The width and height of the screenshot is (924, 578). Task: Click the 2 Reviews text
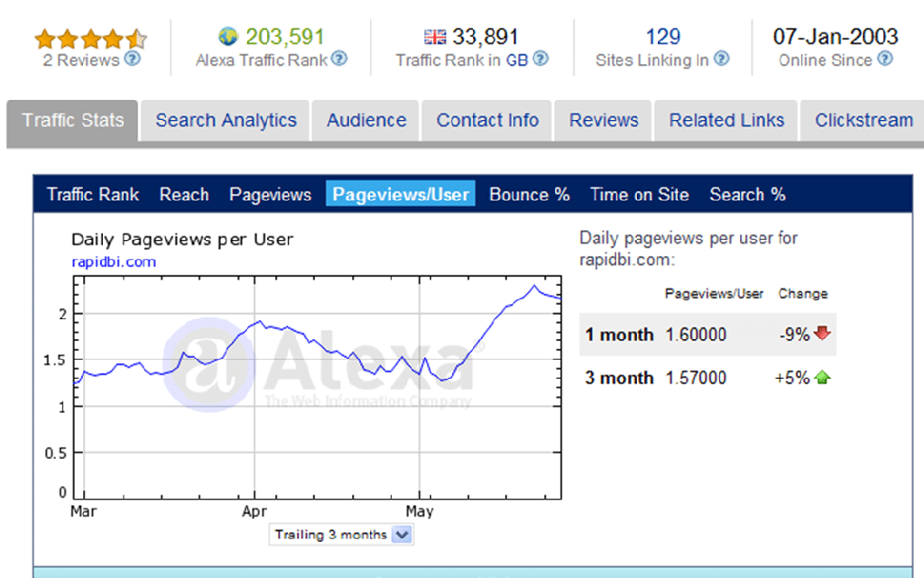pos(80,60)
